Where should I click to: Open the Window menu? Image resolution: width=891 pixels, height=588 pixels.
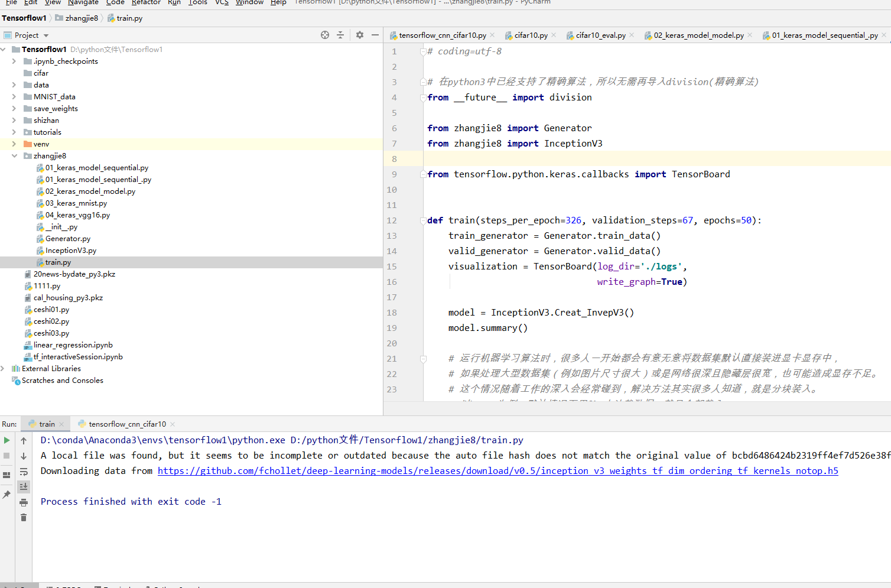coord(249,2)
